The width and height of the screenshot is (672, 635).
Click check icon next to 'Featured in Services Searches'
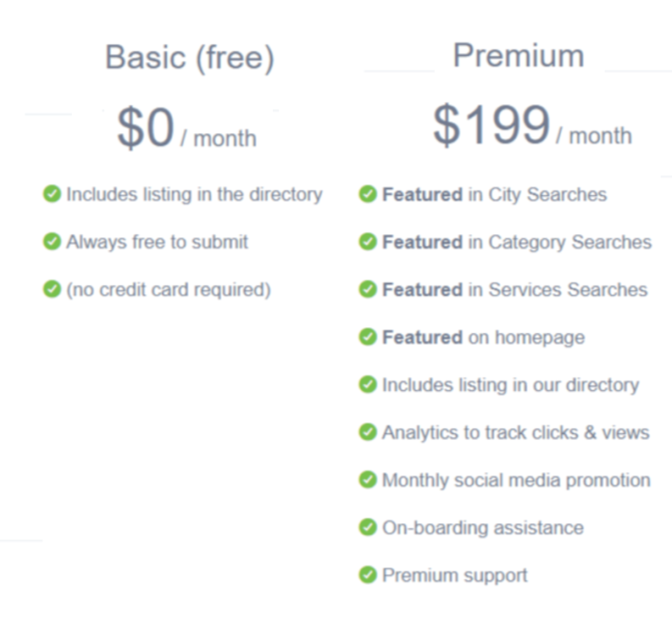(x=367, y=290)
